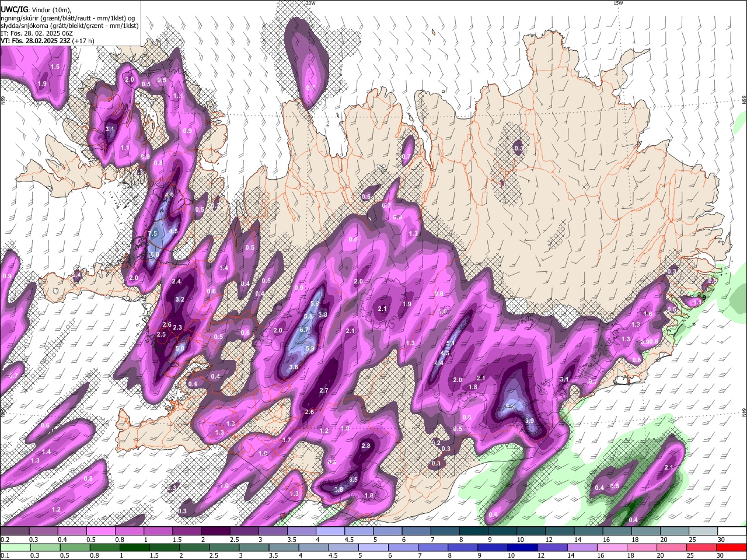Click the 9.0 precipitation value on the map
The height and width of the screenshot is (560, 747).
coord(154,254)
